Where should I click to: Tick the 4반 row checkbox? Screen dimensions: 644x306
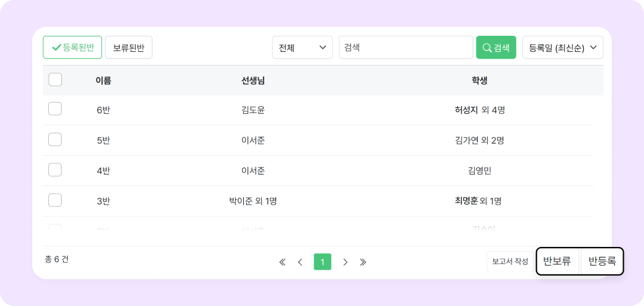[x=55, y=170]
